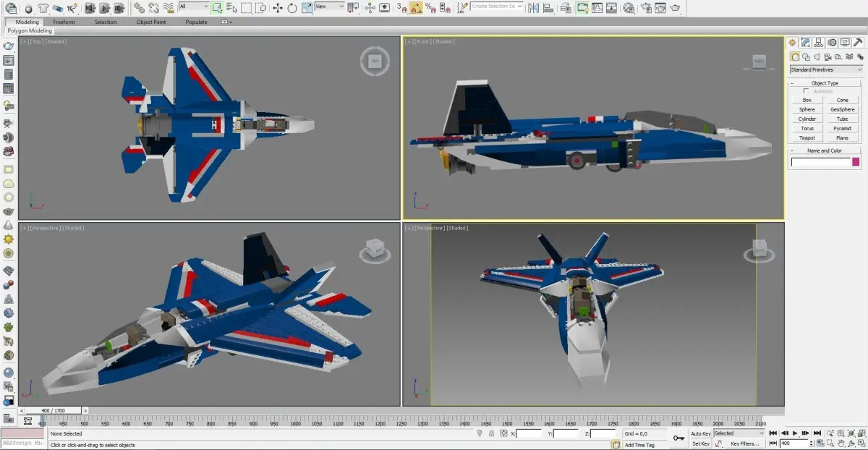868x450 pixels.
Task: Activate the Select and Rotate tool
Action: click(x=292, y=8)
